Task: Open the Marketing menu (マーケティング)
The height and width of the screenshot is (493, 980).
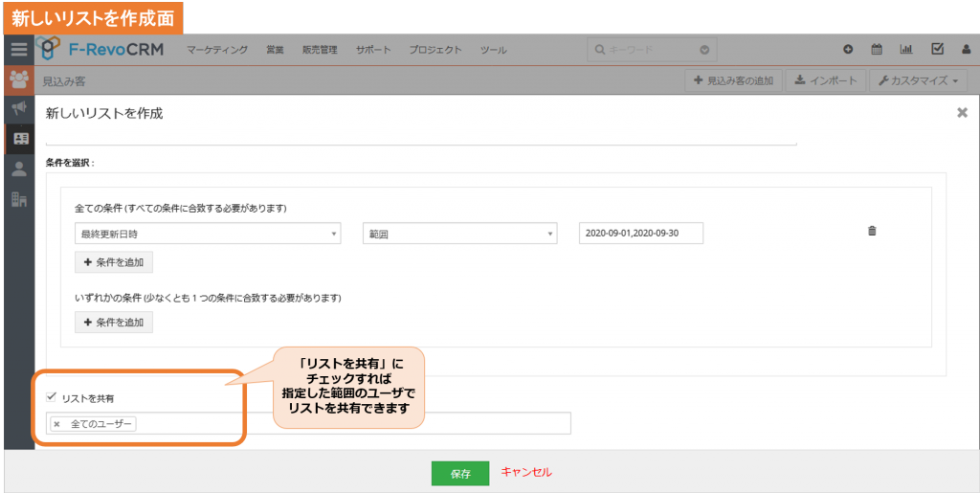Action: point(217,50)
